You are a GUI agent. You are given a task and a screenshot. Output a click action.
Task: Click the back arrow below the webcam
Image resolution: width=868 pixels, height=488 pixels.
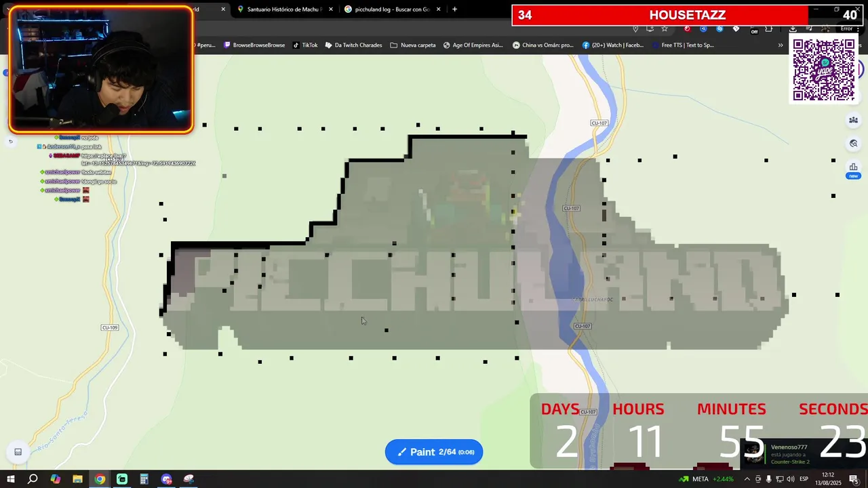pos(10,142)
